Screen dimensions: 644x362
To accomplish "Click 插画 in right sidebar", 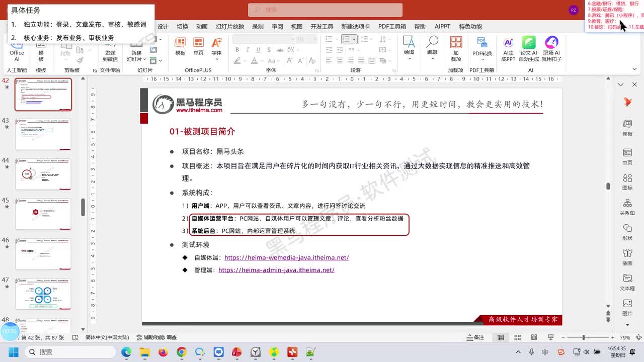I will pyautogui.click(x=627, y=257).
